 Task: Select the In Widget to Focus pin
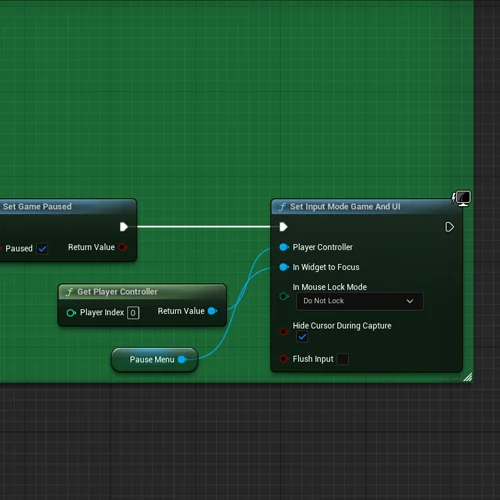(x=284, y=267)
